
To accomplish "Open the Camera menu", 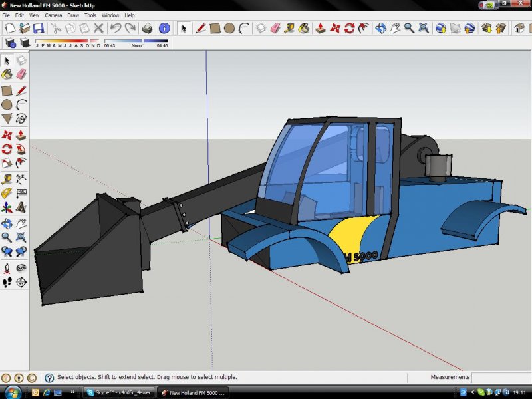I will point(53,15).
